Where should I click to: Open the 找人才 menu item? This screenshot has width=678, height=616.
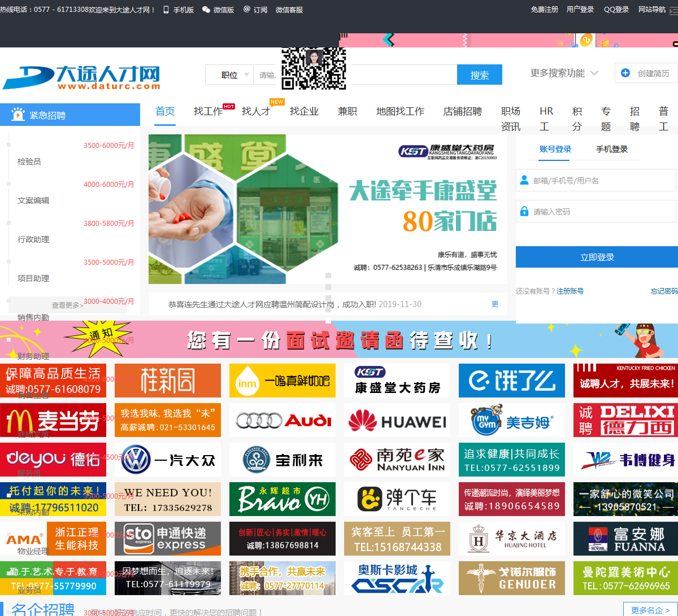256,111
